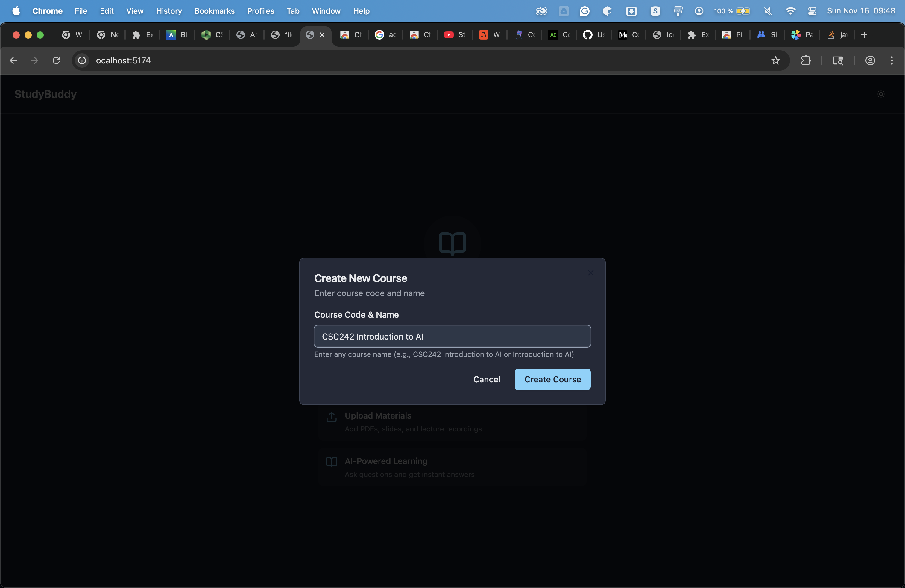
Task: Open Chrome three-dot menu
Action: pyautogui.click(x=891, y=60)
